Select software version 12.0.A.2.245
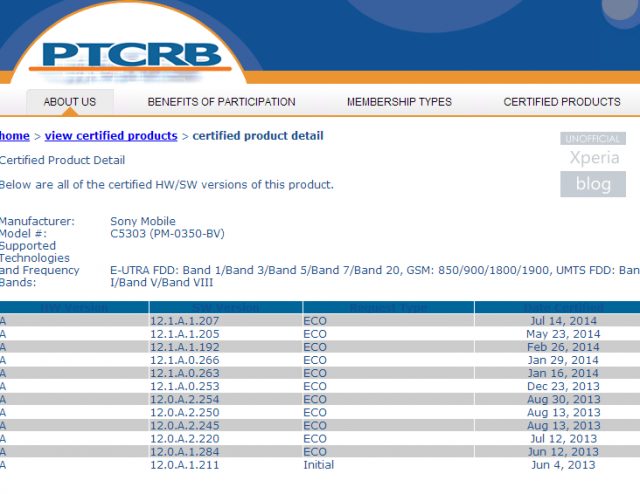This screenshot has height=494, width=640. 184,425
